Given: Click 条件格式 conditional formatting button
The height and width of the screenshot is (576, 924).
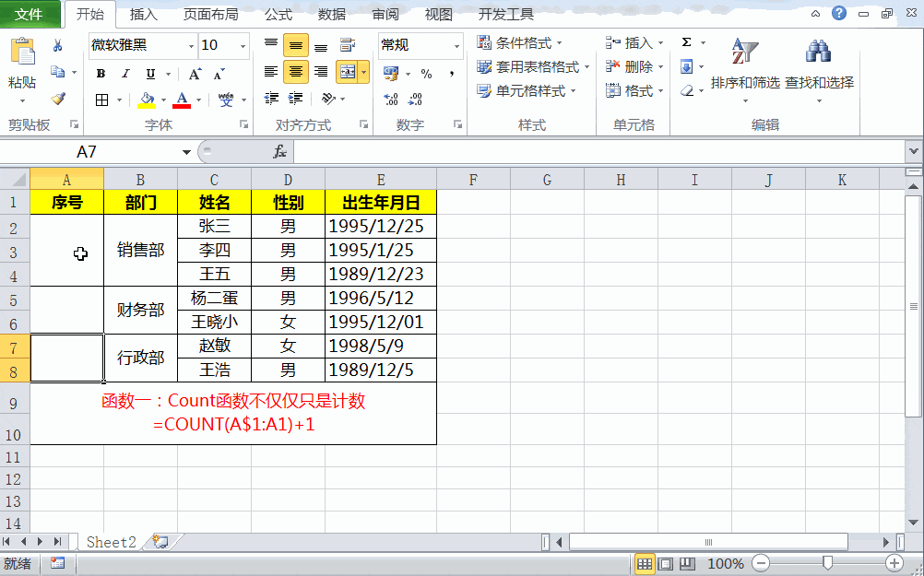Looking at the screenshot, I should (519, 42).
